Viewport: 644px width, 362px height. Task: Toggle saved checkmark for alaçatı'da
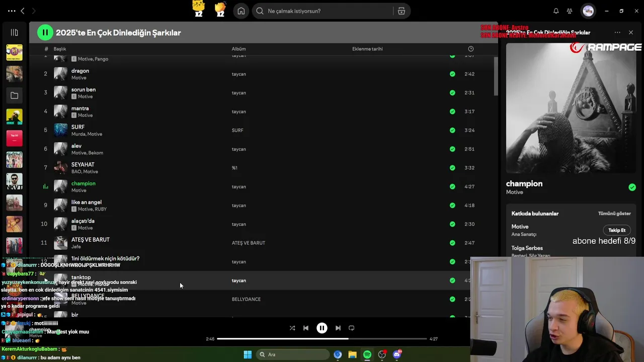point(452,224)
